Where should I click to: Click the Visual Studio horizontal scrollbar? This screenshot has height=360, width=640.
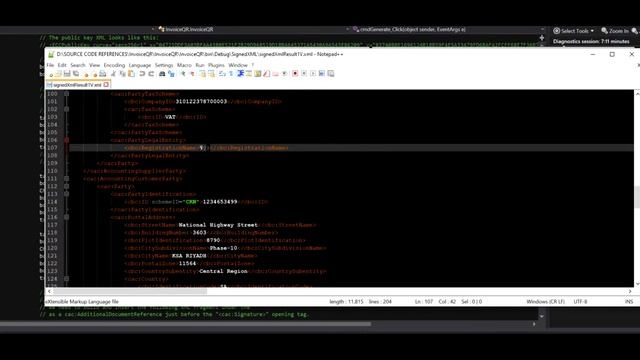coord(186,324)
